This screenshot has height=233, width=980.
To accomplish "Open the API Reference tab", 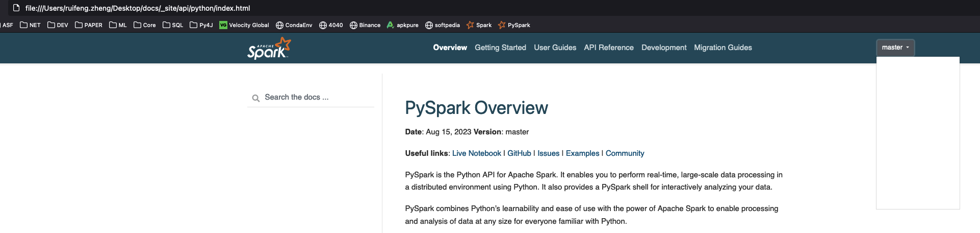I will pos(609,48).
